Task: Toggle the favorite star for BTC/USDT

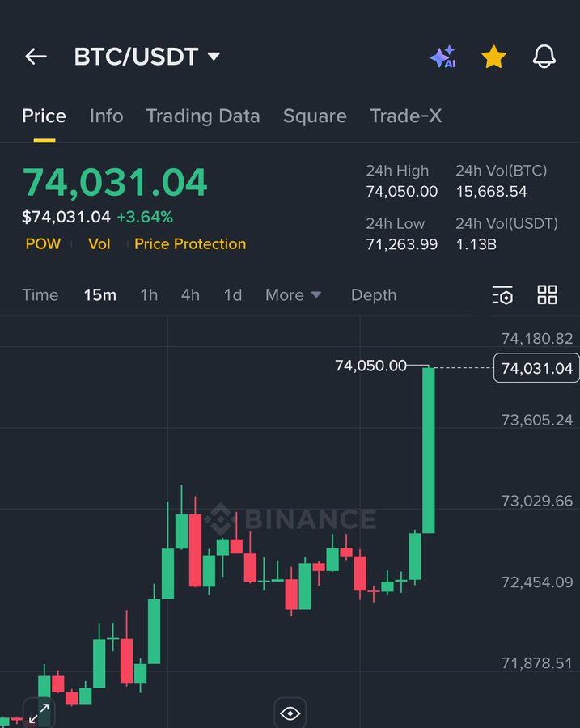Action: [493, 57]
